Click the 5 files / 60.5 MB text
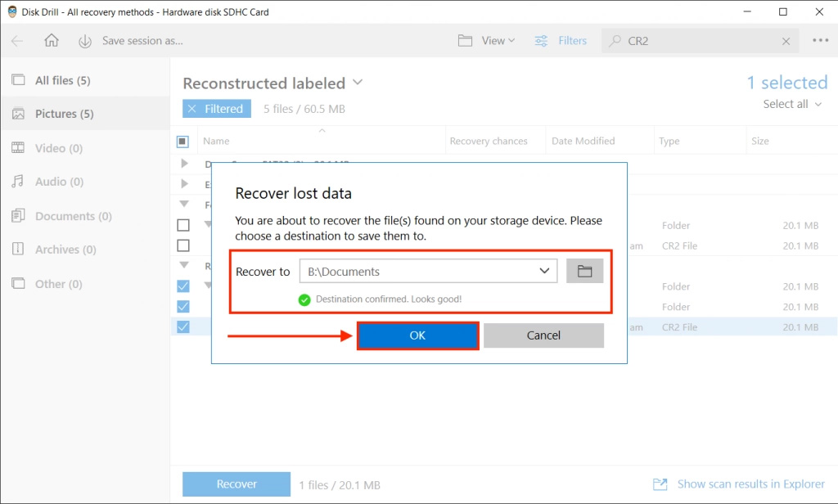The image size is (838, 504). (304, 109)
